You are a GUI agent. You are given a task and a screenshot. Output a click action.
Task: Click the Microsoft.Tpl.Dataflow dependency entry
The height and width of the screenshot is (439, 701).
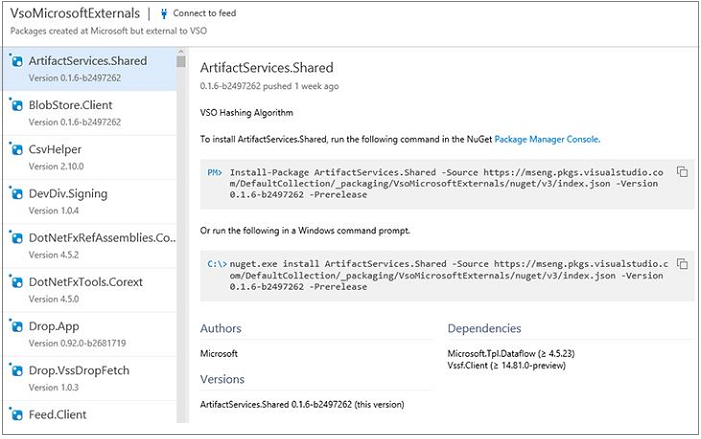coord(511,353)
